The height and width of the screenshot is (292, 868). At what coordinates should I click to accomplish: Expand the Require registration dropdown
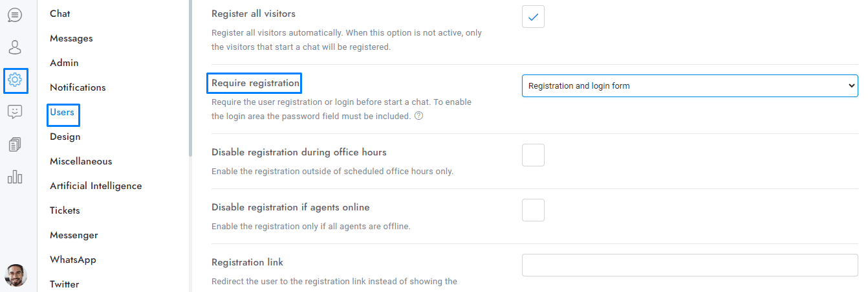pyautogui.click(x=689, y=85)
